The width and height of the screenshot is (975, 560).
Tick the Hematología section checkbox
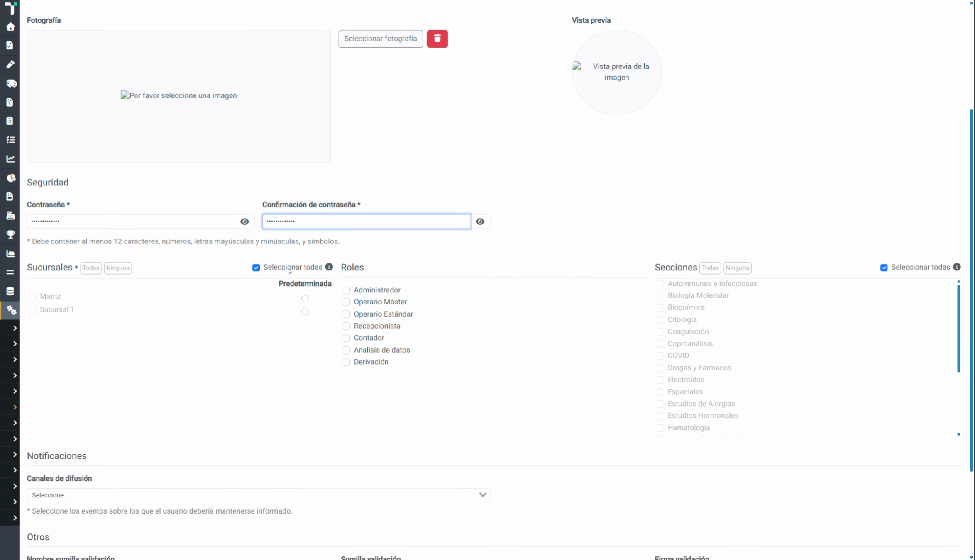(x=660, y=428)
